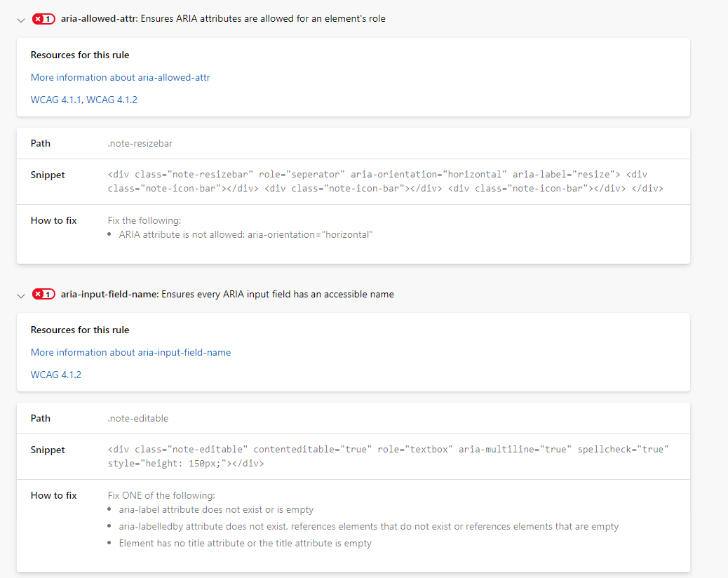Click the bullet beside the title attribute fix option
The image size is (728, 578).
tap(110, 543)
